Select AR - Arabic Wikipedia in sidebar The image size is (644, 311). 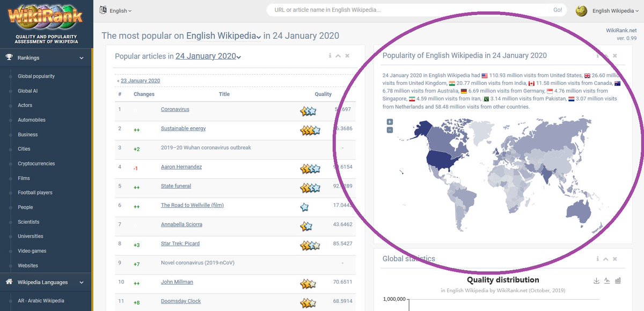pyautogui.click(x=41, y=301)
